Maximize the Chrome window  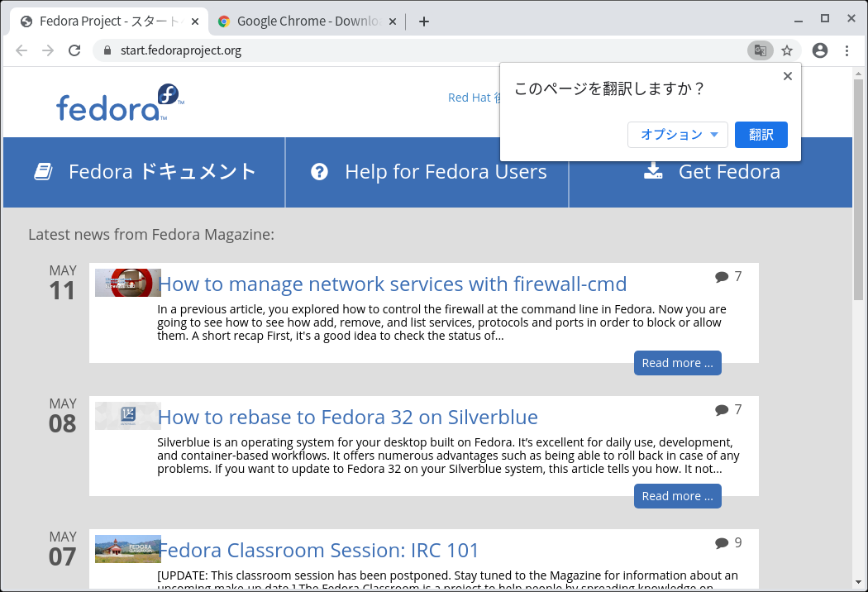(x=825, y=19)
